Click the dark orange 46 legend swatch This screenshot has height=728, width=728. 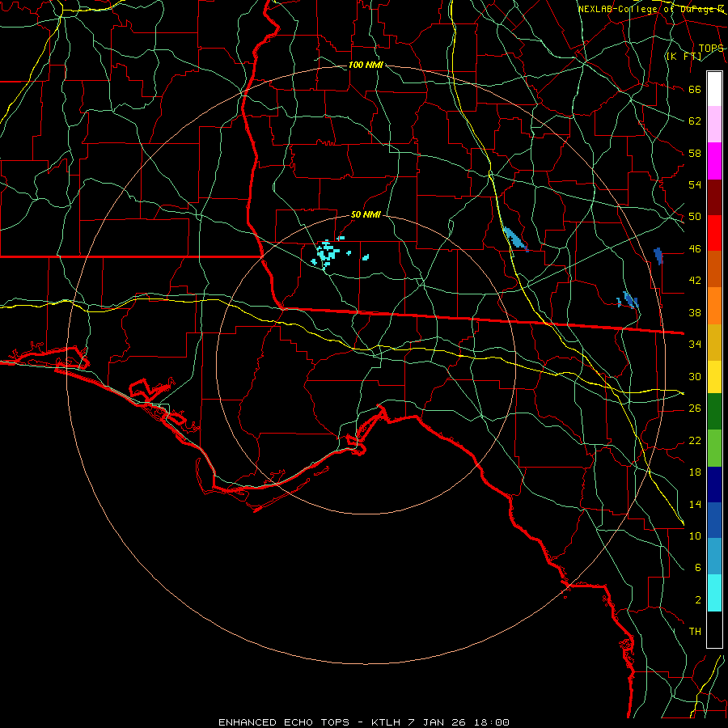pyautogui.click(x=714, y=269)
